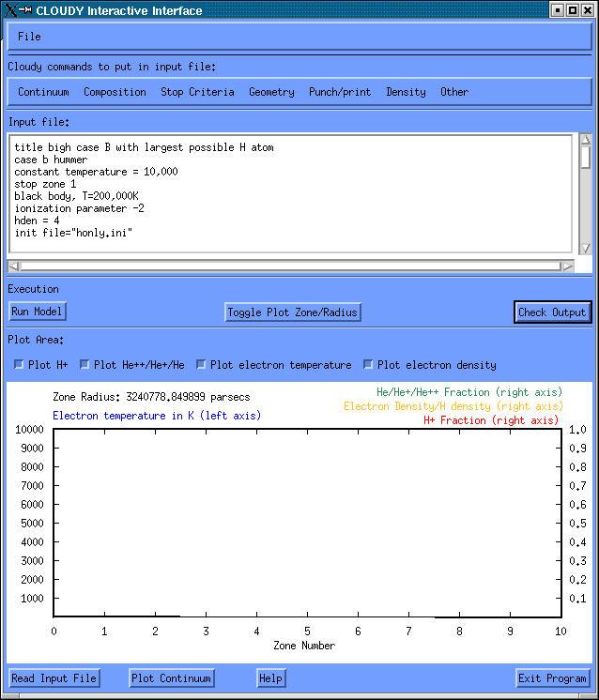This screenshot has width=599, height=700.
Task: Open Help
Action: coord(270,678)
